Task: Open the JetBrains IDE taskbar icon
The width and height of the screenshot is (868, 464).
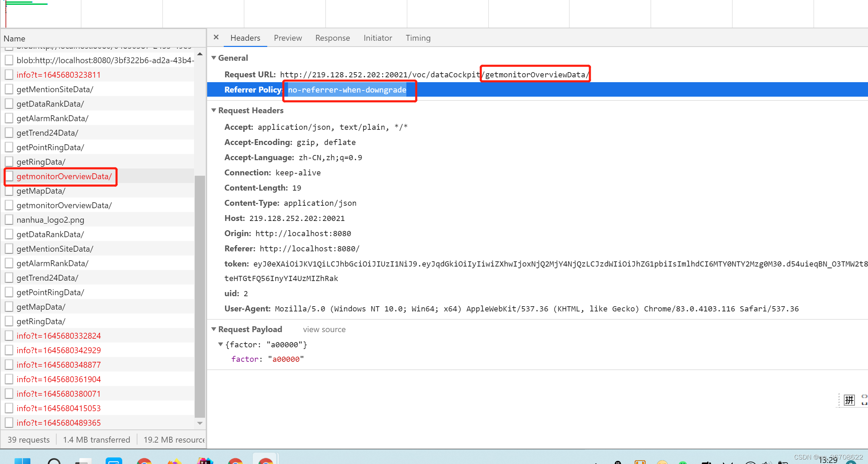Action: [205, 461]
